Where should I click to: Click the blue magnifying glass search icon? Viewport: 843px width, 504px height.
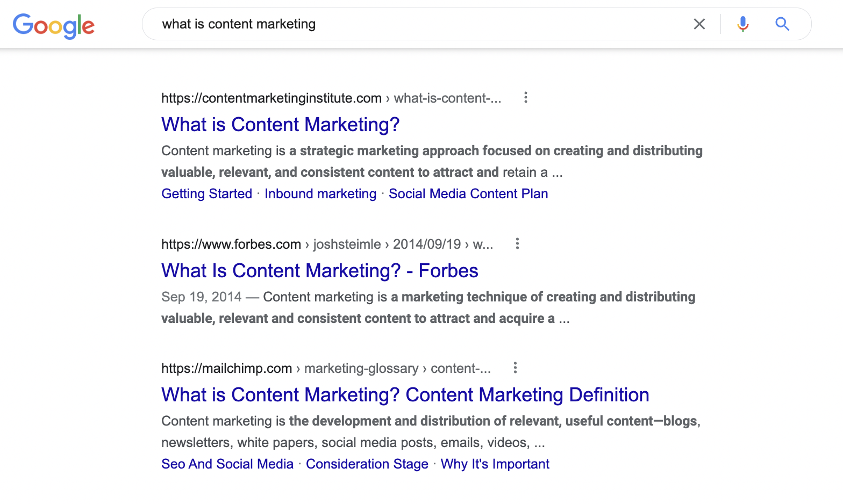[782, 24]
